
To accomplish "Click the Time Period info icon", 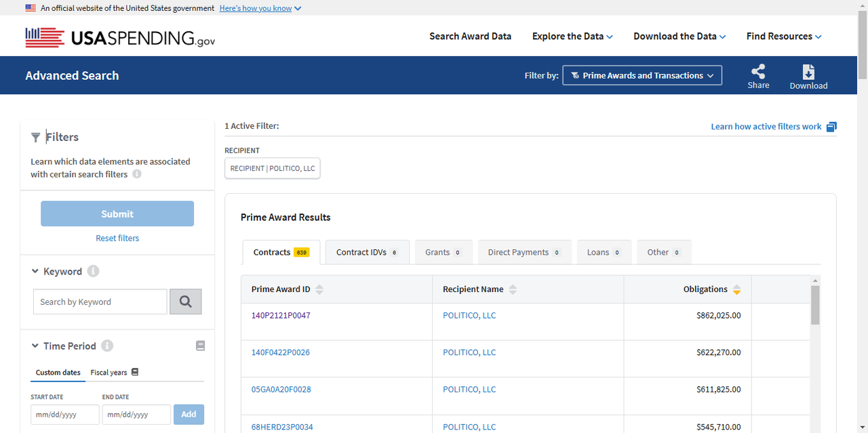I will coord(107,346).
